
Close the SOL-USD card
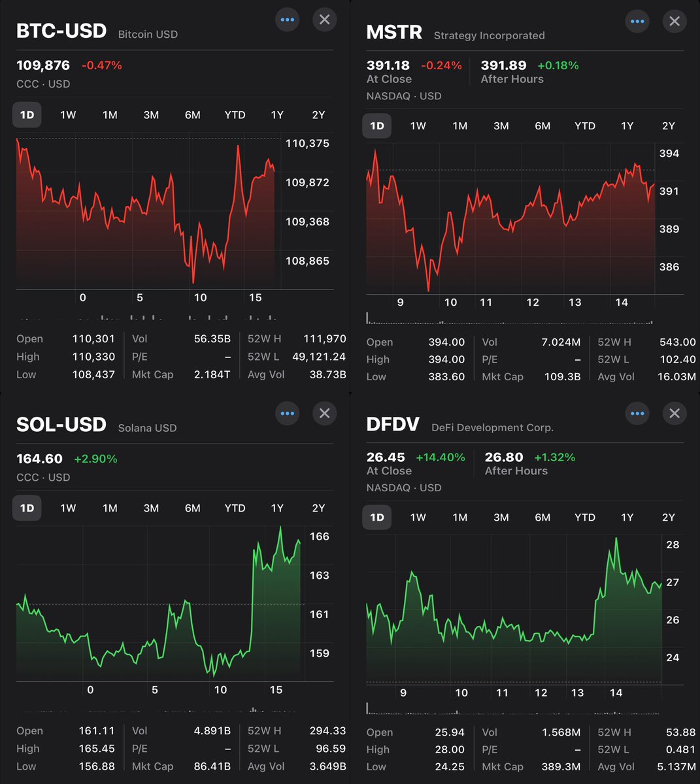(324, 413)
